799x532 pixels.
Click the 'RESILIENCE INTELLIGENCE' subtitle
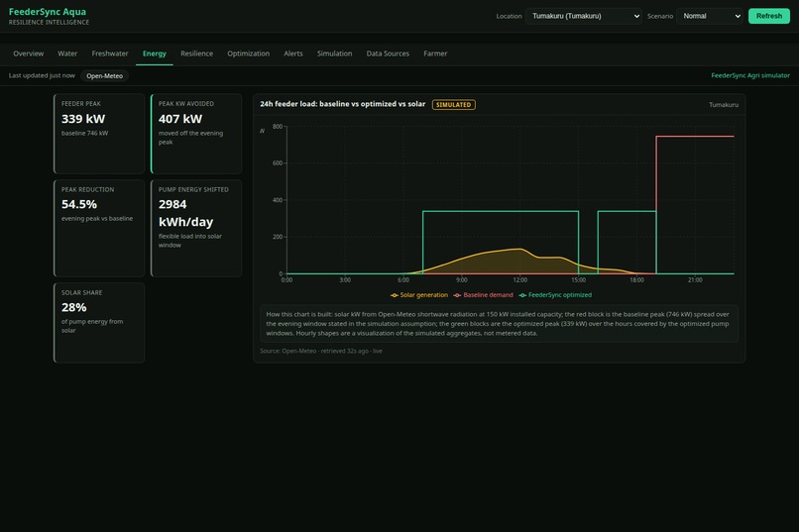click(49, 23)
